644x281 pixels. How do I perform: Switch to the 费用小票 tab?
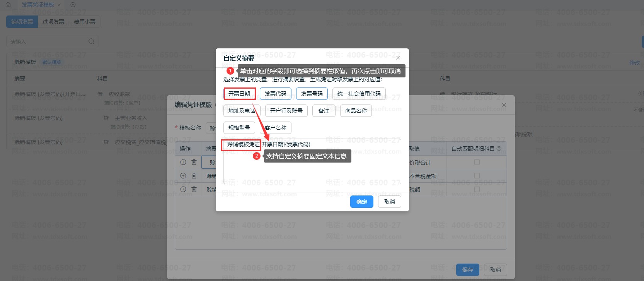pos(85,22)
